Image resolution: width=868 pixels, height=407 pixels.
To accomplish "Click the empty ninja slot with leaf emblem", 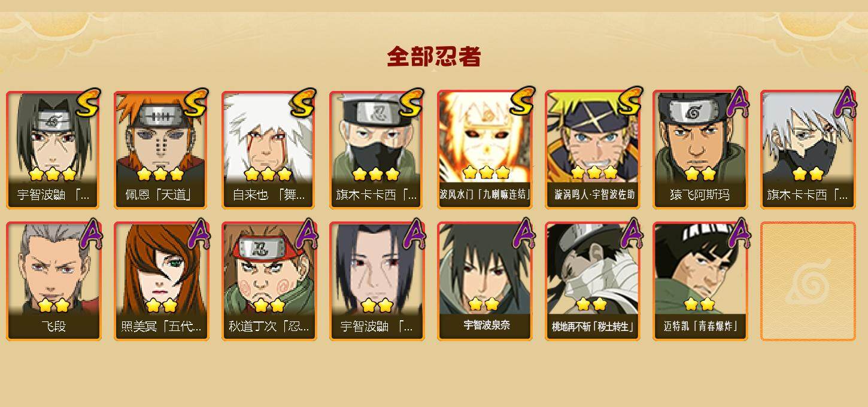I will 808,281.
